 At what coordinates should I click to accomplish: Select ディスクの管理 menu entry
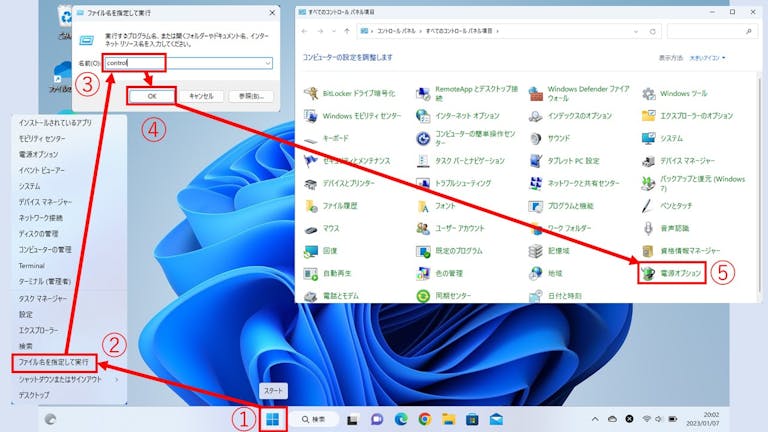tap(38, 234)
